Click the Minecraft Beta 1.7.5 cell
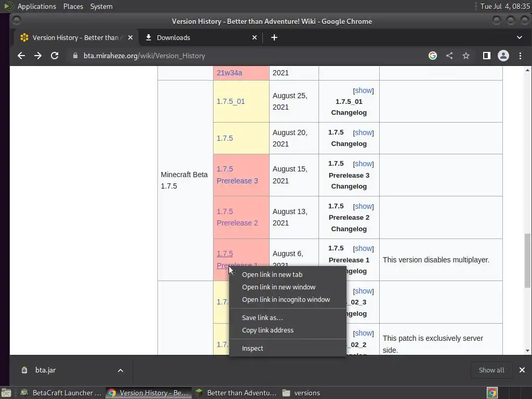 click(x=184, y=180)
